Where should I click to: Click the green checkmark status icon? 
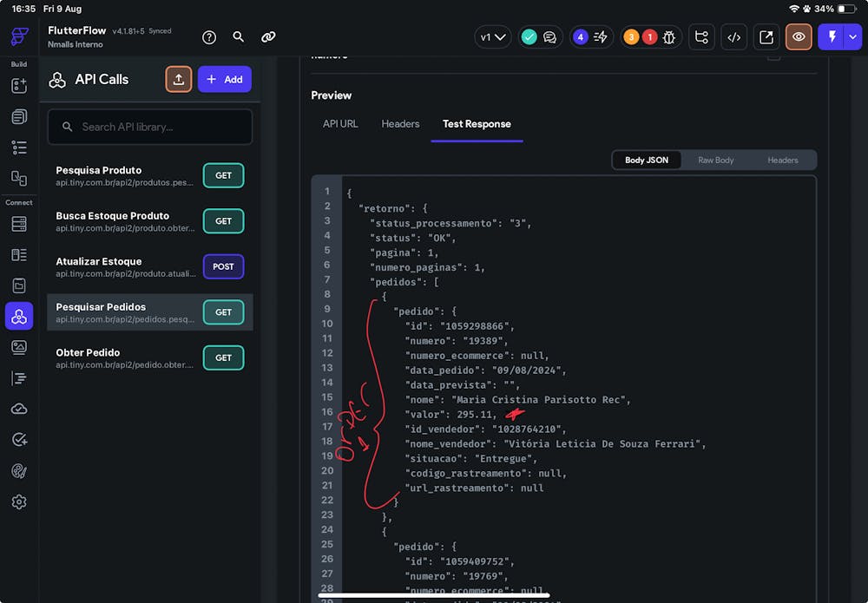pos(529,37)
